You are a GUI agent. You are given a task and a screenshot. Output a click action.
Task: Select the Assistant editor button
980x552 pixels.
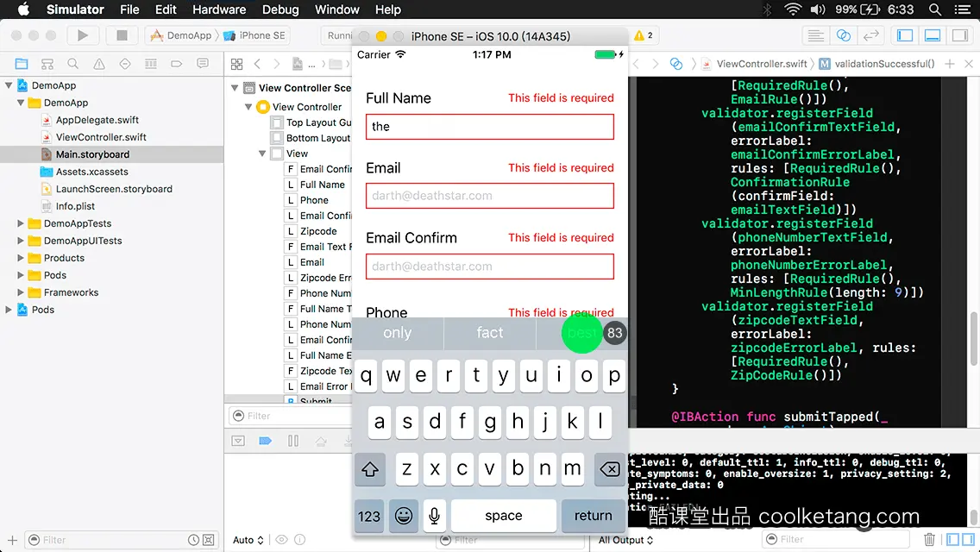843,35
